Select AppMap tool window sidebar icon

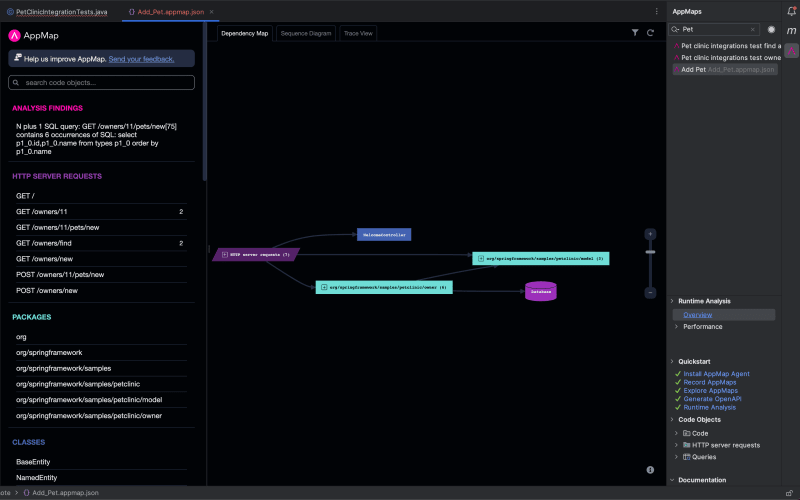click(791, 51)
